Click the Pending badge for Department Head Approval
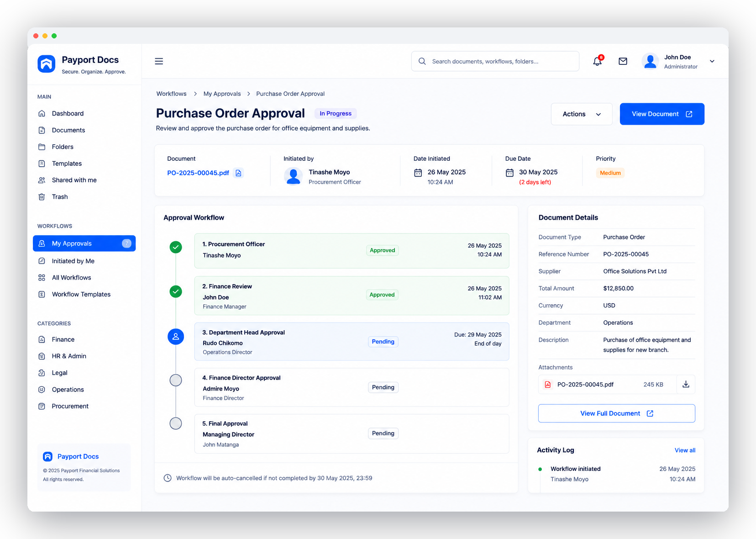Image resolution: width=756 pixels, height=539 pixels. click(383, 342)
